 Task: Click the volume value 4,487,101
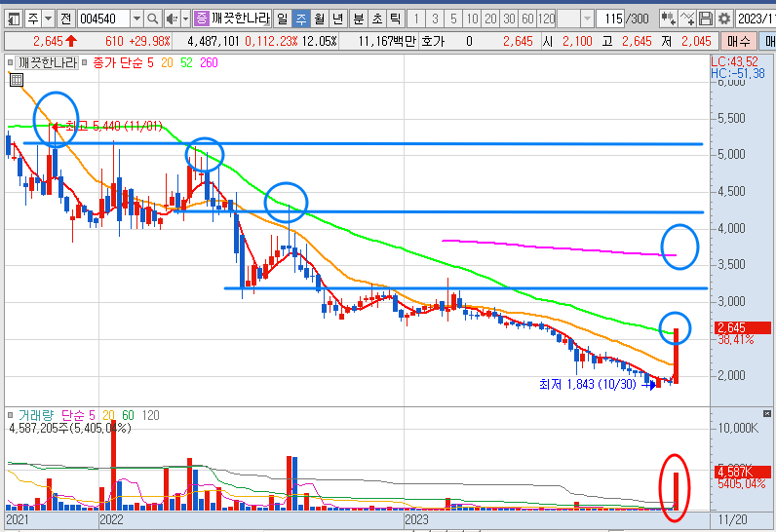213,42
